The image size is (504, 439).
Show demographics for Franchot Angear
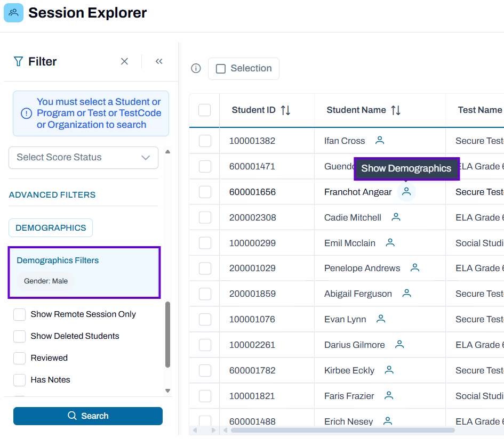tap(406, 192)
